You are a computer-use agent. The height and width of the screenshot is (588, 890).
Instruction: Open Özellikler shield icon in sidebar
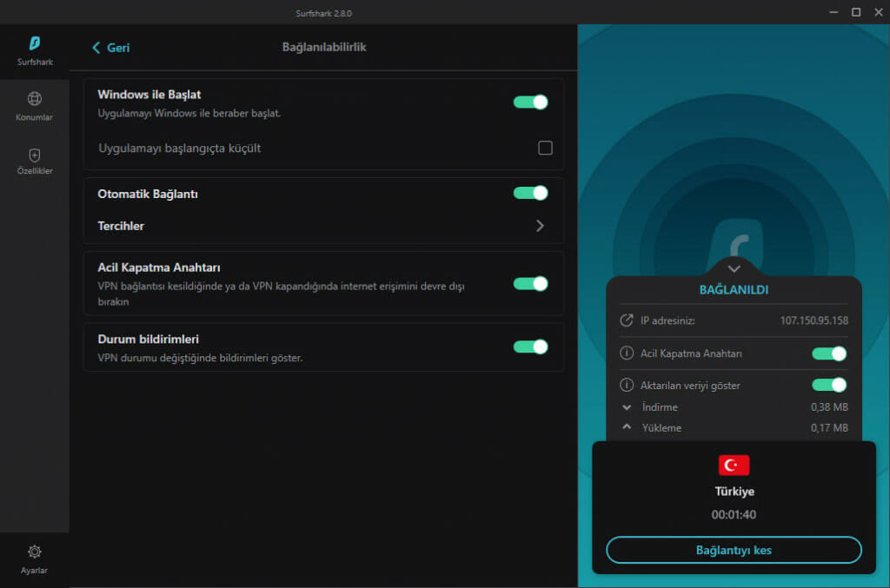point(35,155)
